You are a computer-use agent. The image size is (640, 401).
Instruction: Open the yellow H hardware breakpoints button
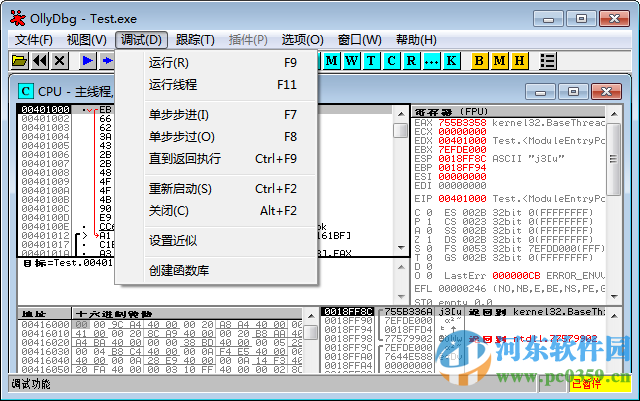[x=519, y=61]
